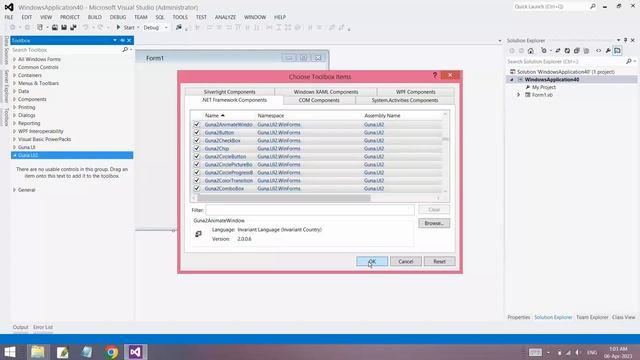Image resolution: width=640 pixels, height=360 pixels.
Task: Click Find in Files toolbar icon
Action: click(179, 27)
